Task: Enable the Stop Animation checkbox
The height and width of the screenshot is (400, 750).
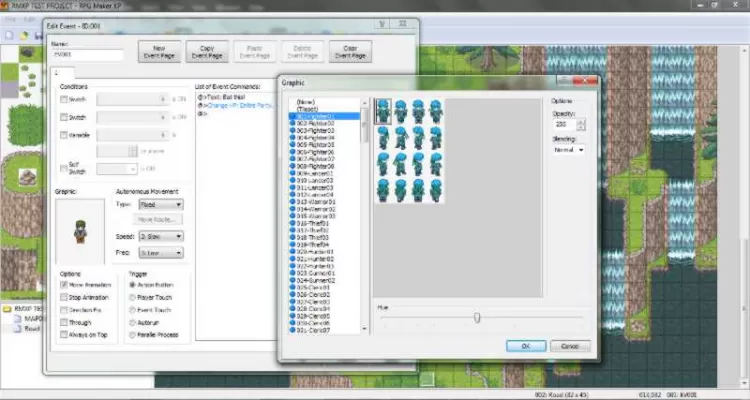Action: coord(65,297)
